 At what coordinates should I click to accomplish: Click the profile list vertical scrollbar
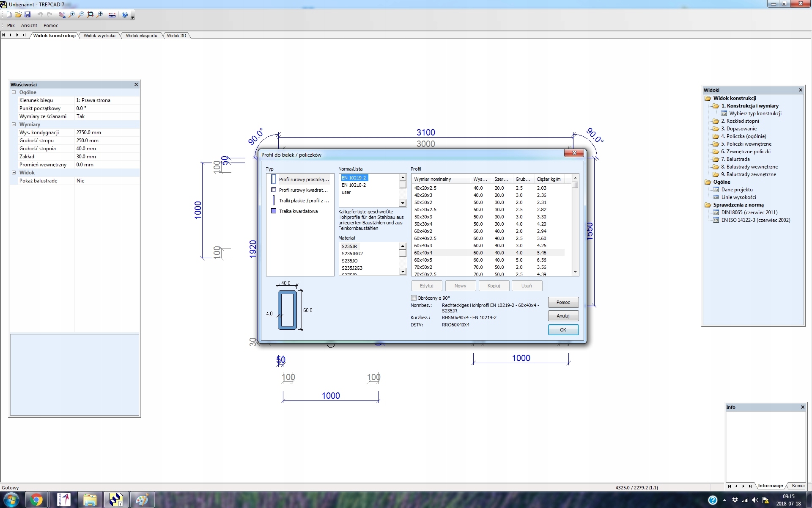pos(575,225)
